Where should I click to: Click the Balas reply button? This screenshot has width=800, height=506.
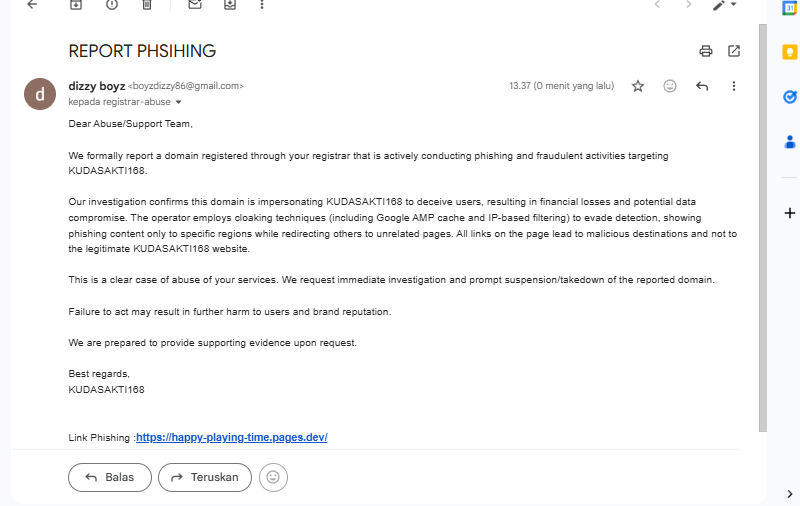tap(109, 477)
